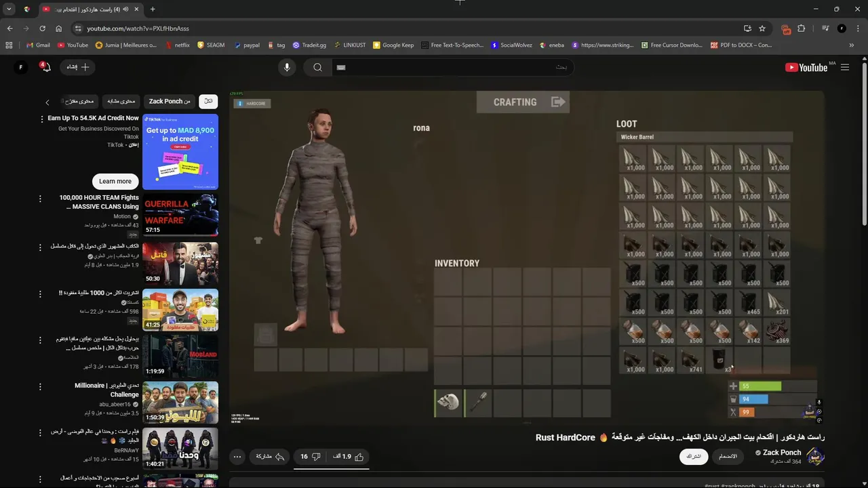This screenshot has width=868, height=488.
Task: Mute the tab via speaker icon
Action: click(126, 9)
